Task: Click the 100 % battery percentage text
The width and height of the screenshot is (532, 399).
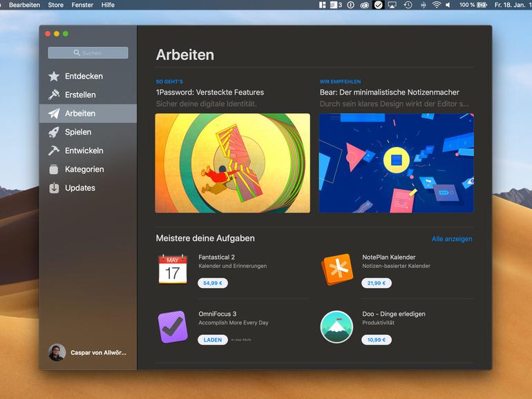Action: point(467,5)
